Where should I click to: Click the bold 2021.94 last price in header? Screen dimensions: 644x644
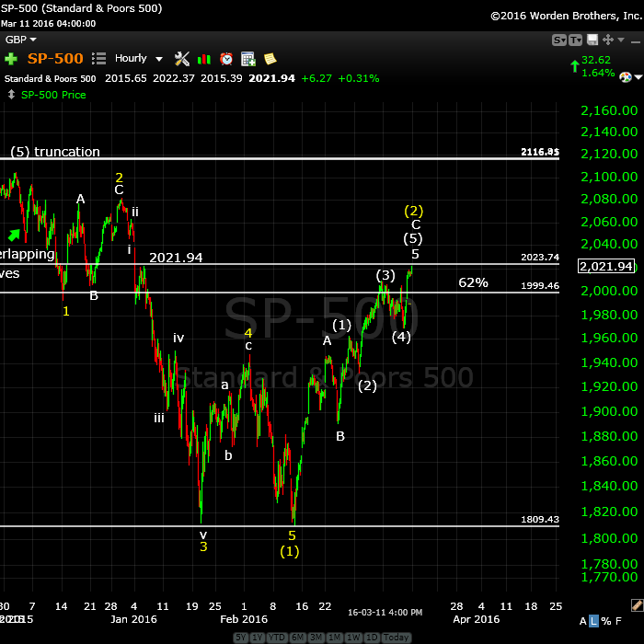coord(271,78)
